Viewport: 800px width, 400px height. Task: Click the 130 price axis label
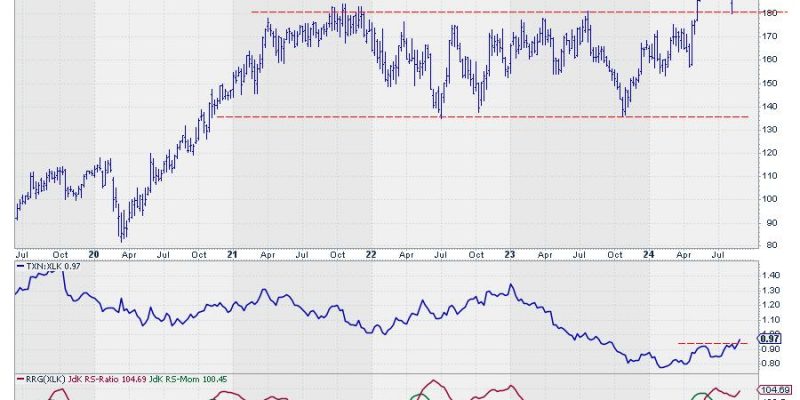point(770,130)
